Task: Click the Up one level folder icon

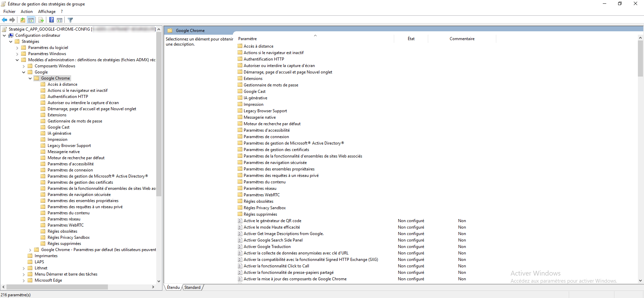Action: pos(23,20)
